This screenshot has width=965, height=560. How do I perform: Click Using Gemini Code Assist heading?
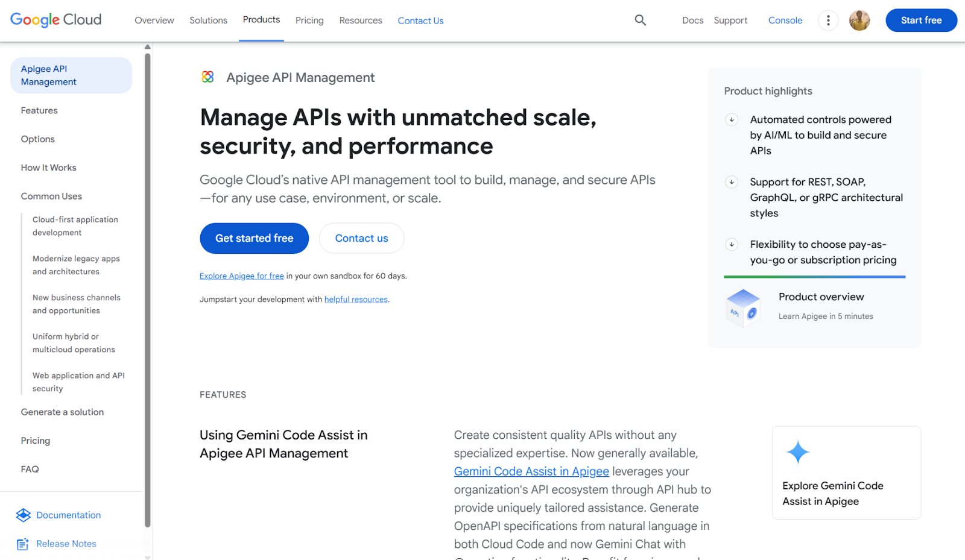click(283, 444)
